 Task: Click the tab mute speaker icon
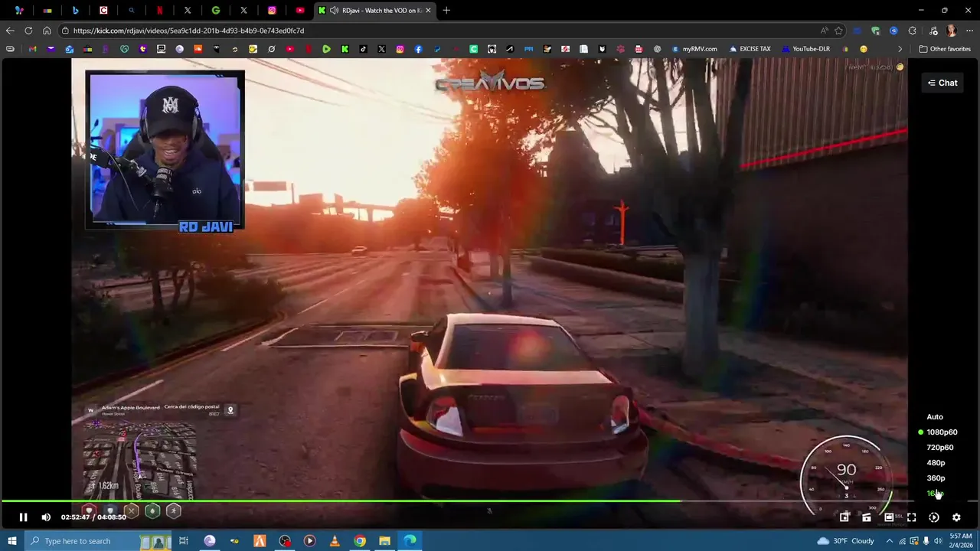[x=334, y=10]
